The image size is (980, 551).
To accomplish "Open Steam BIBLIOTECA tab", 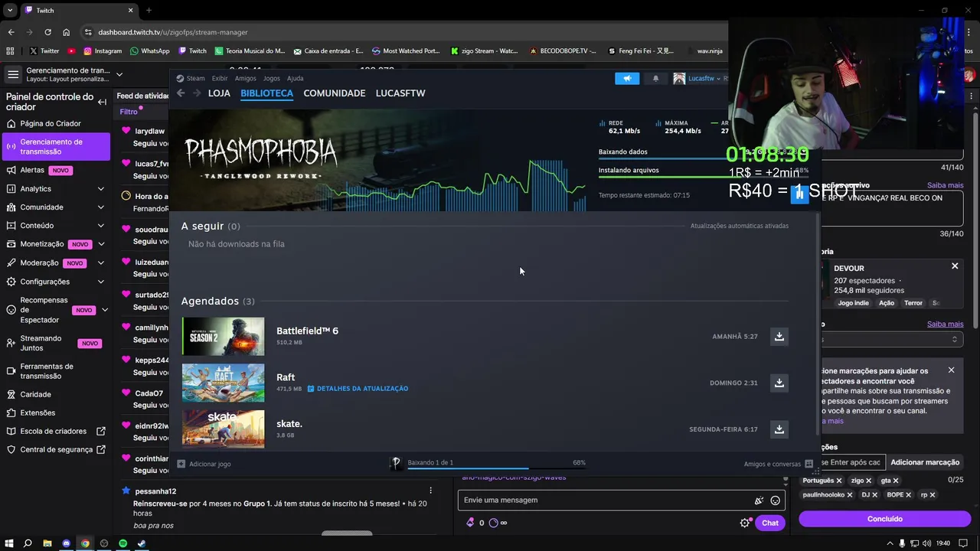I will point(266,93).
